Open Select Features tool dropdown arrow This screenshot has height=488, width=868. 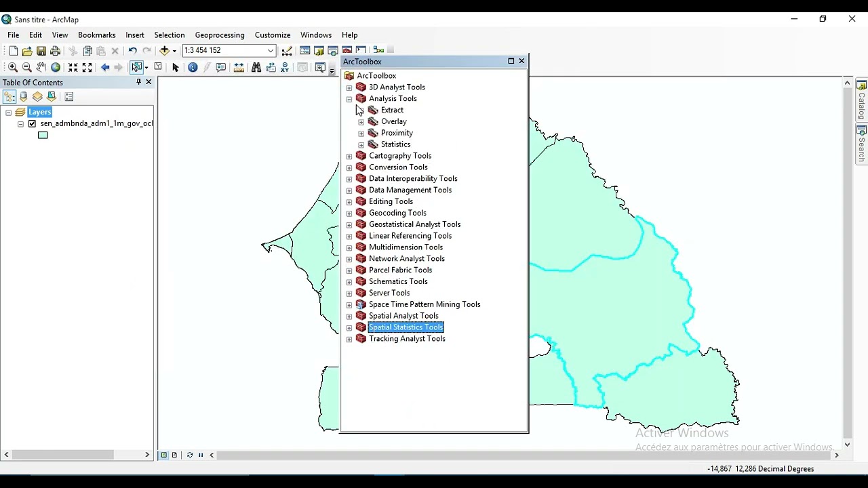tap(146, 67)
